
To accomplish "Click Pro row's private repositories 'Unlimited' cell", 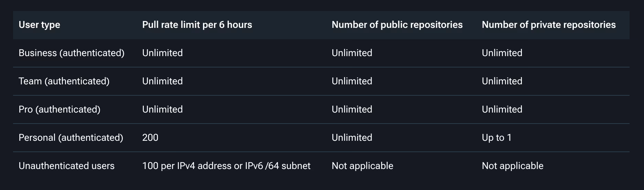I will pyautogui.click(x=502, y=109).
